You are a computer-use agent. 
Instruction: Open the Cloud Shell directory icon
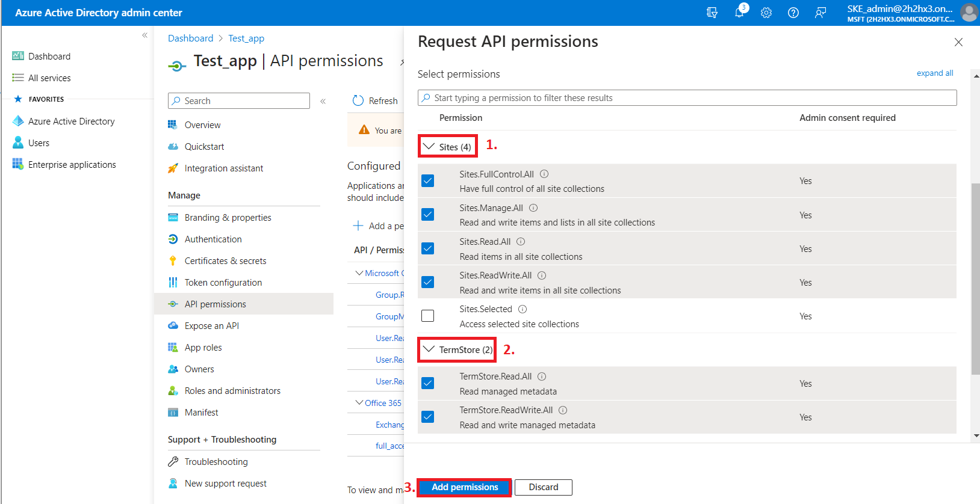click(x=712, y=13)
